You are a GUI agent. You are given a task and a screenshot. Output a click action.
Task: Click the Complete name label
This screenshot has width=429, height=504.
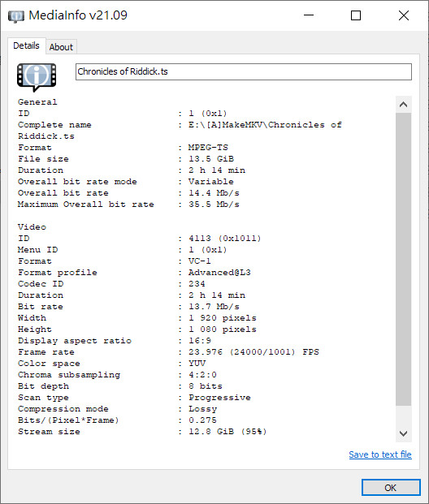coord(54,125)
